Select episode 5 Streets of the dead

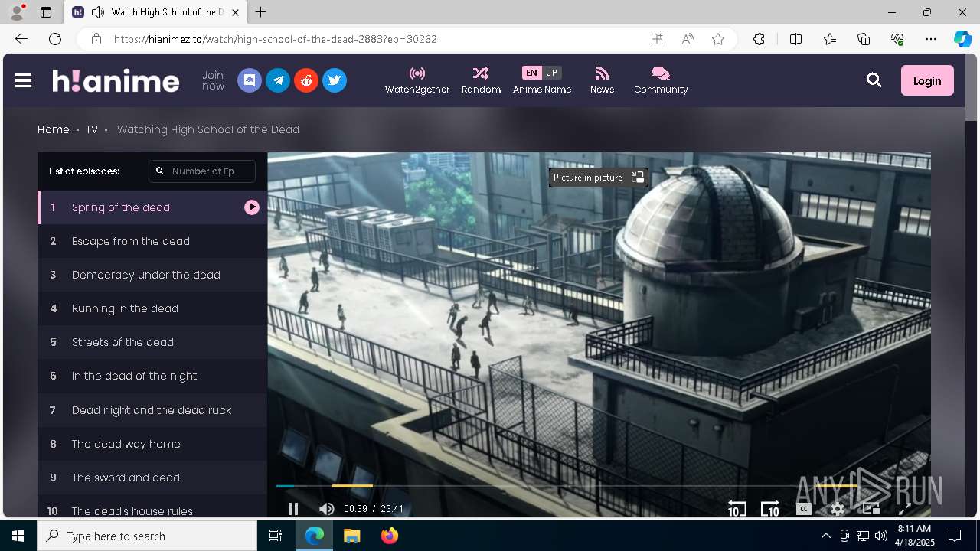[x=152, y=342]
